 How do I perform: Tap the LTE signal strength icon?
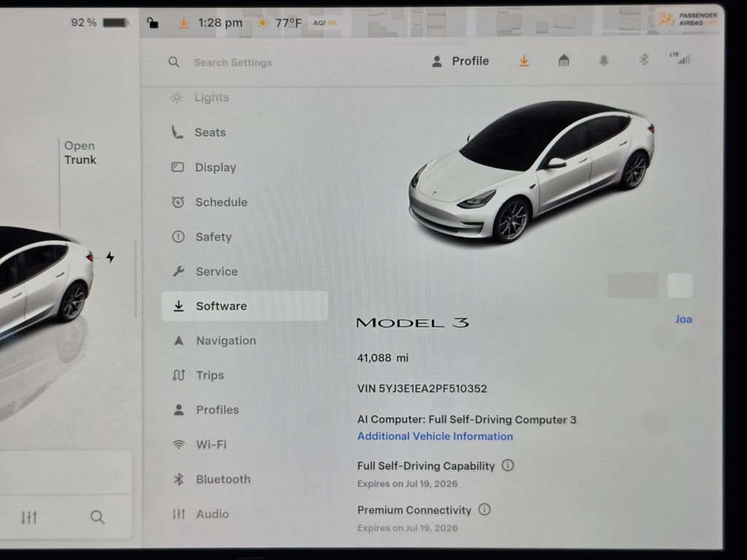click(x=681, y=58)
